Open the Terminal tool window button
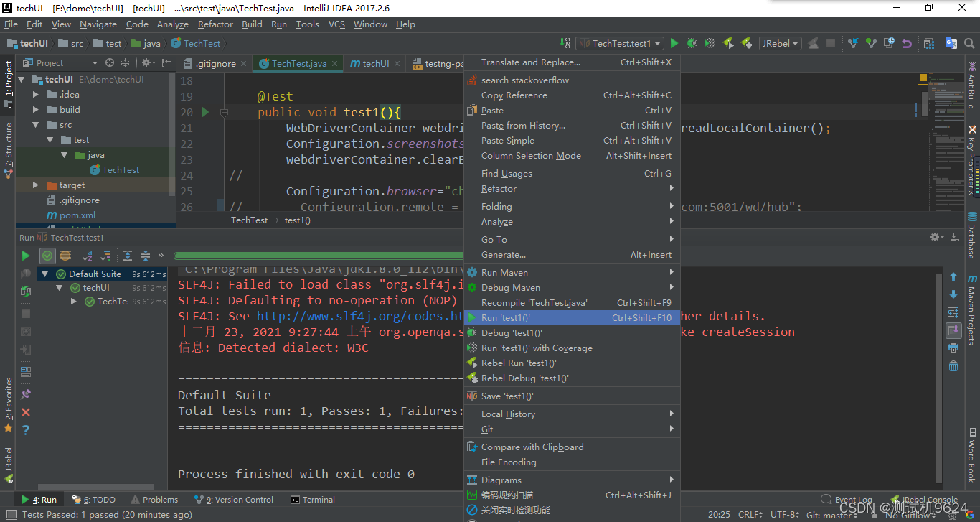The height and width of the screenshot is (522, 980). click(313, 500)
